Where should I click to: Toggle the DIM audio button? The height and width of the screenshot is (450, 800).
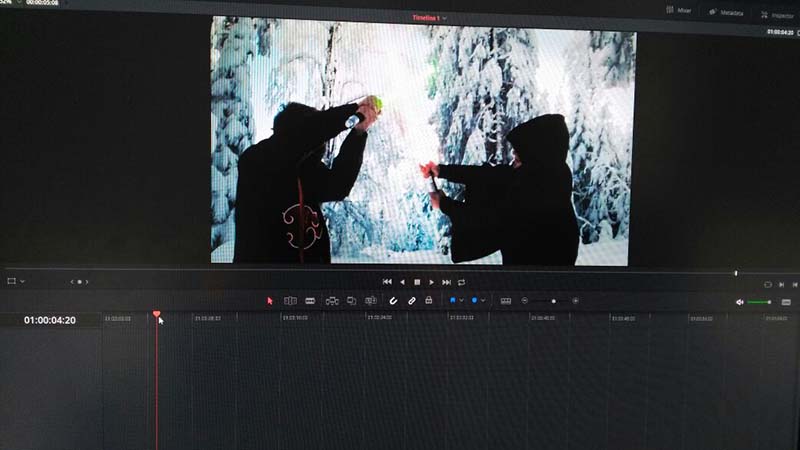[x=786, y=303]
